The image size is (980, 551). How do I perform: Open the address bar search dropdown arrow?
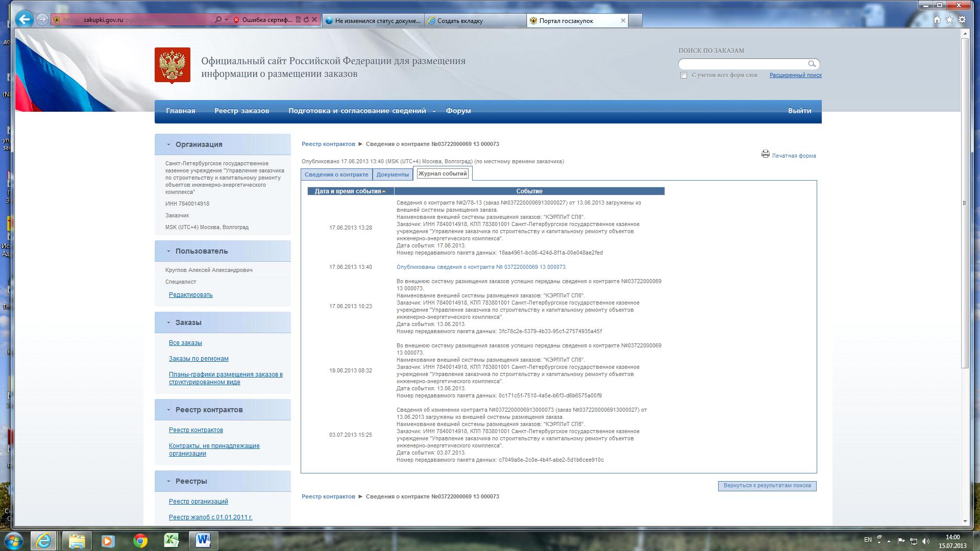tap(226, 20)
